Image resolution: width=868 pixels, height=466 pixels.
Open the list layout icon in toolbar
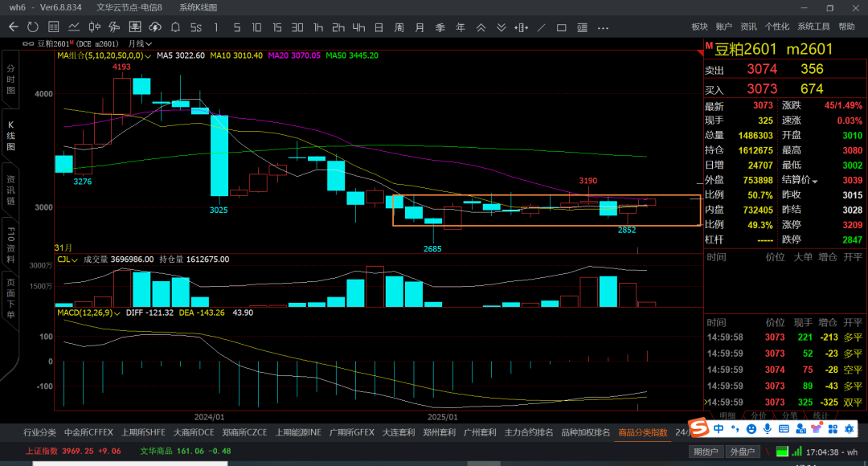(x=583, y=27)
